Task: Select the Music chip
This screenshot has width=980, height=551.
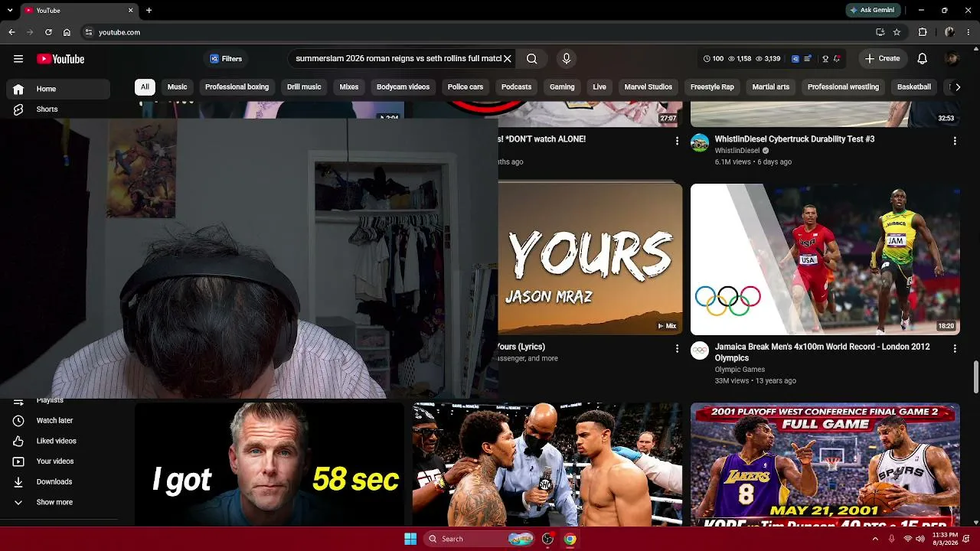Action: [178, 87]
